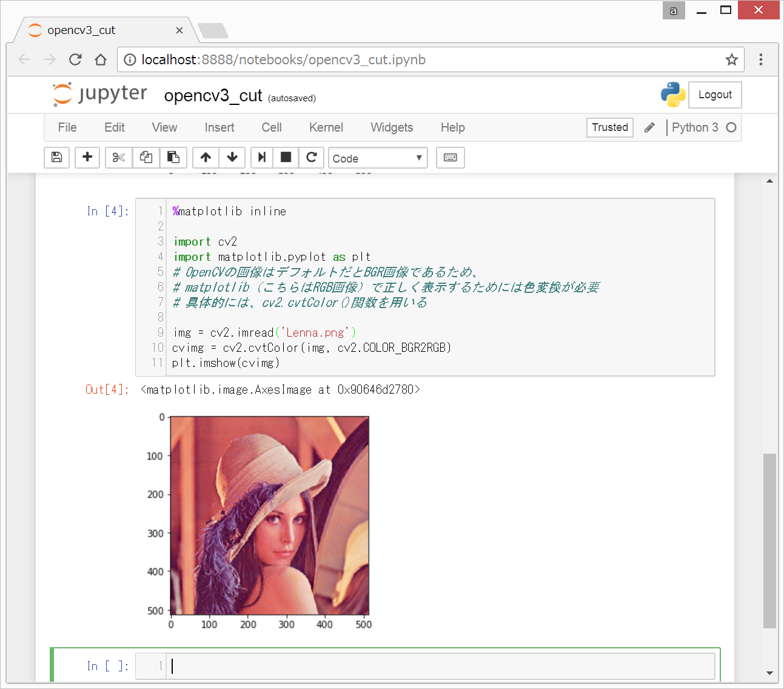Open the cell type Code dropdown
784x689 pixels.
coord(378,158)
